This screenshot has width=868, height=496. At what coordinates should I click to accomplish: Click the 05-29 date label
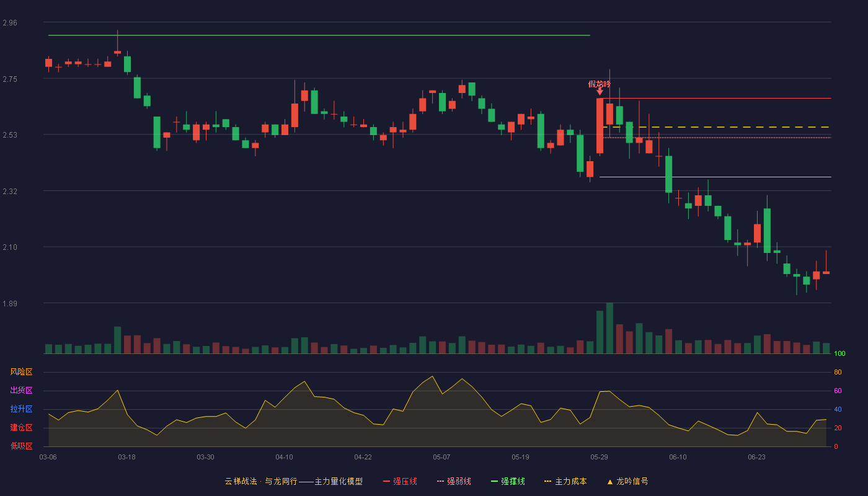599,457
